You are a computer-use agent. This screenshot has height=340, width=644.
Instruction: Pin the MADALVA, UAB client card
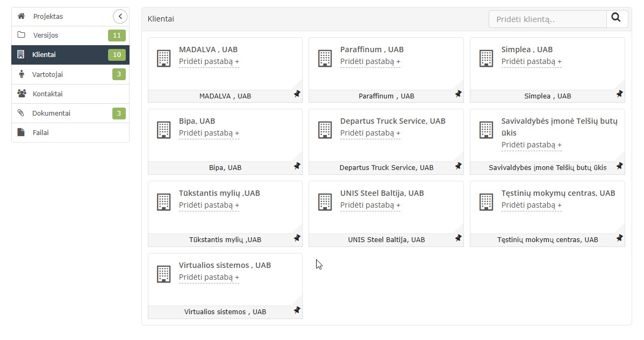297,94
